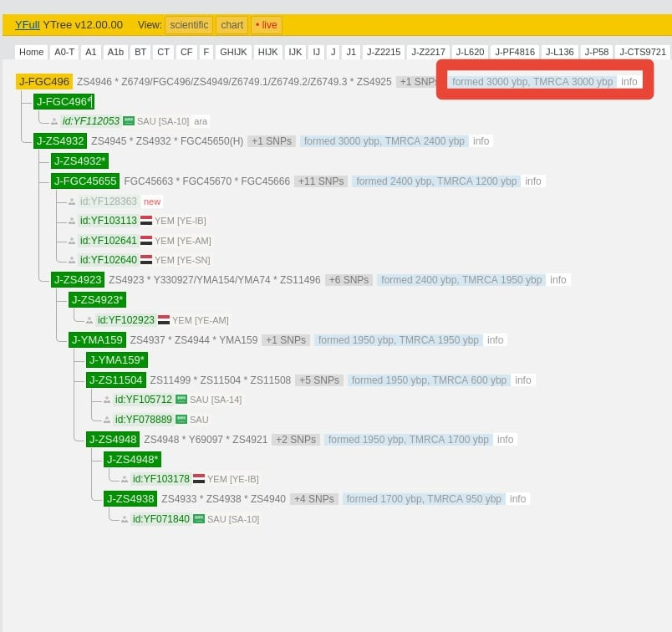Screen dimensions: 672x632
Task: Open the J-FGC496* paragroup node
Action: pyautogui.click(x=64, y=102)
